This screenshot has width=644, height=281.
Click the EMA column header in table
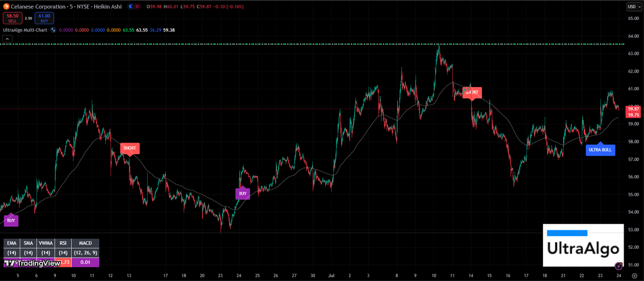[x=12, y=243]
